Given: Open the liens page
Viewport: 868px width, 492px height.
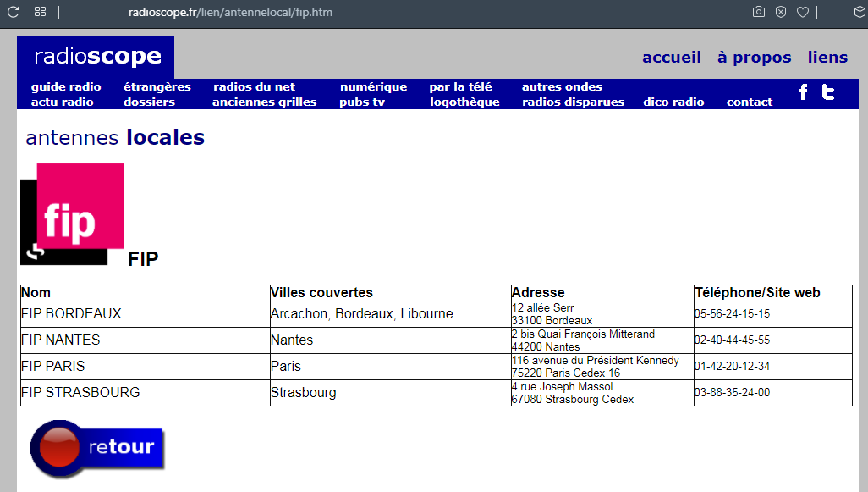Looking at the screenshot, I should pyautogui.click(x=827, y=57).
